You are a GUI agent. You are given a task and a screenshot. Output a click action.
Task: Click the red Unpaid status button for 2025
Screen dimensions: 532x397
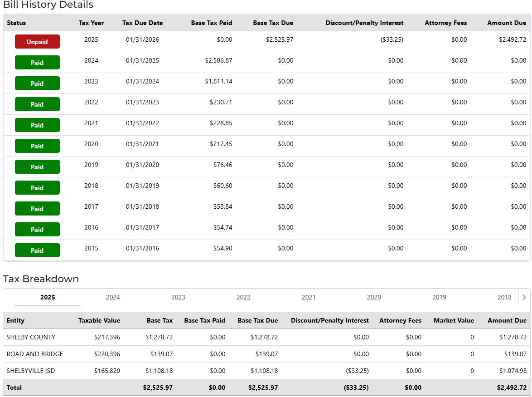(x=37, y=42)
